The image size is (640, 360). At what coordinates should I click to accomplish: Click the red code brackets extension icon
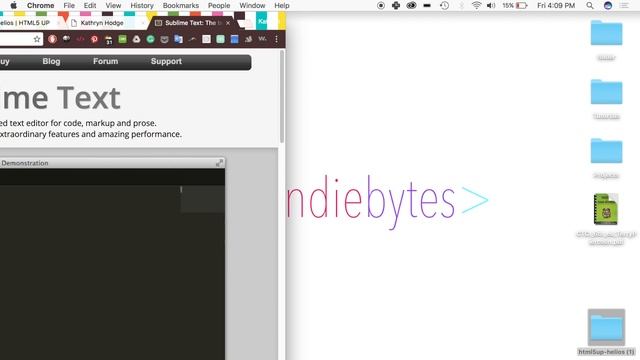(x=80, y=39)
